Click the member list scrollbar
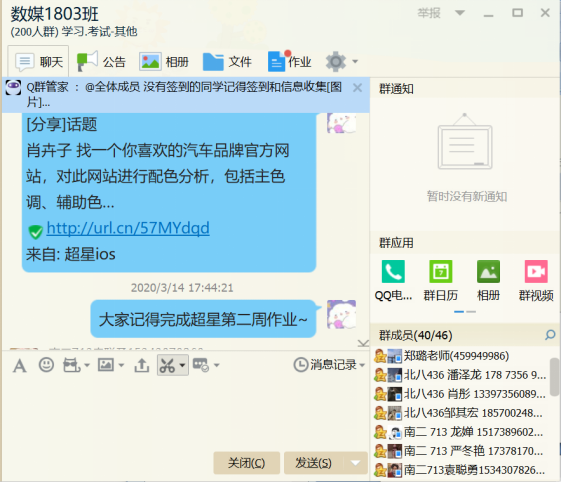561x483 pixels. point(554,377)
